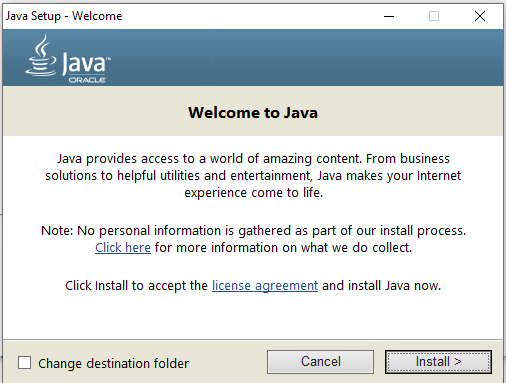
Task: Click the 'Change destination folder' label text
Action: [x=113, y=363]
